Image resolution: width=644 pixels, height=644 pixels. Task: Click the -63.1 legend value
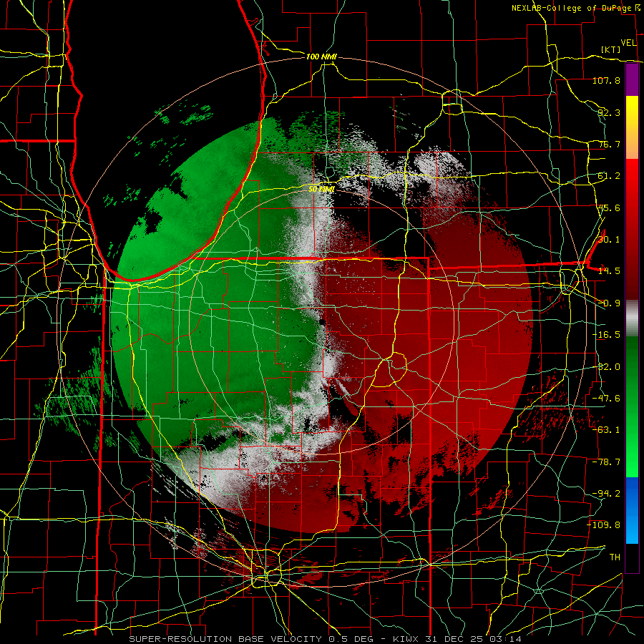(606, 430)
